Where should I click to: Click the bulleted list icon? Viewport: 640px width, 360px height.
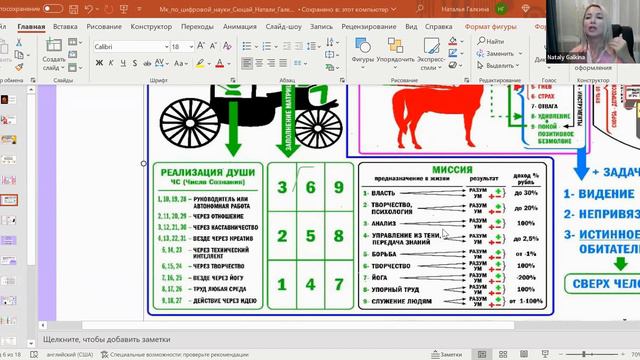[247, 46]
